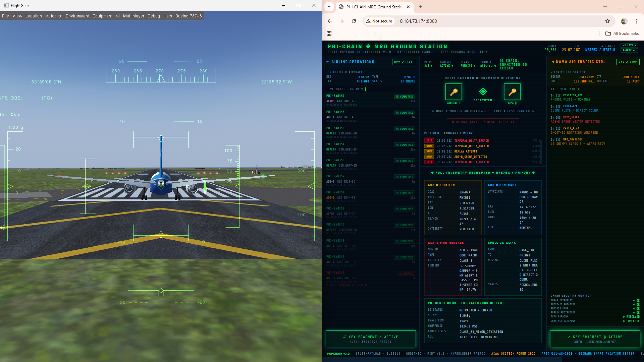Open the Equipment menu in FlightGear
The height and width of the screenshot is (362, 644).
(x=103, y=16)
